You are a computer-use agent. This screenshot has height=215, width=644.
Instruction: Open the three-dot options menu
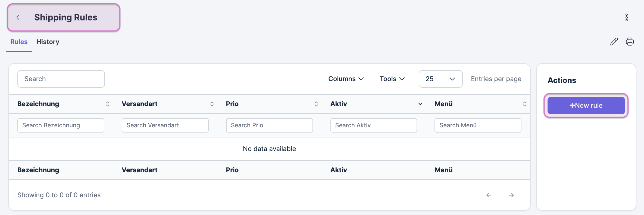point(626,17)
